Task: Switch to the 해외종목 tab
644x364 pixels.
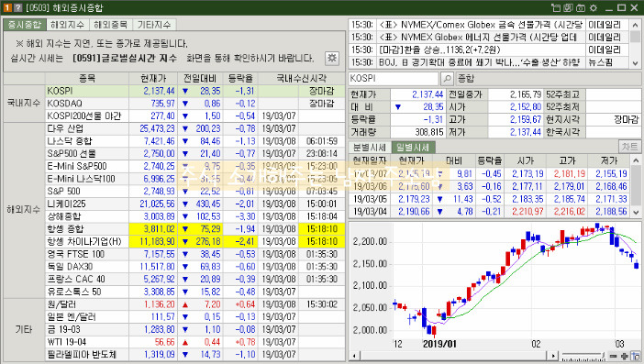Action: pyautogui.click(x=111, y=25)
